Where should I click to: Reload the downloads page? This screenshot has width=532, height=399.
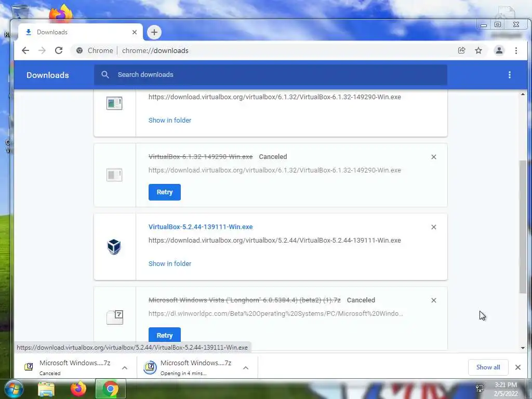pos(59,50)
